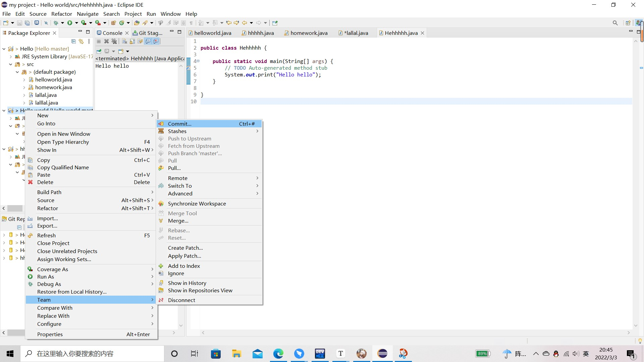Switch to the *lallal.java editor tab
This screenshot has width=644, height=362.
353,33
